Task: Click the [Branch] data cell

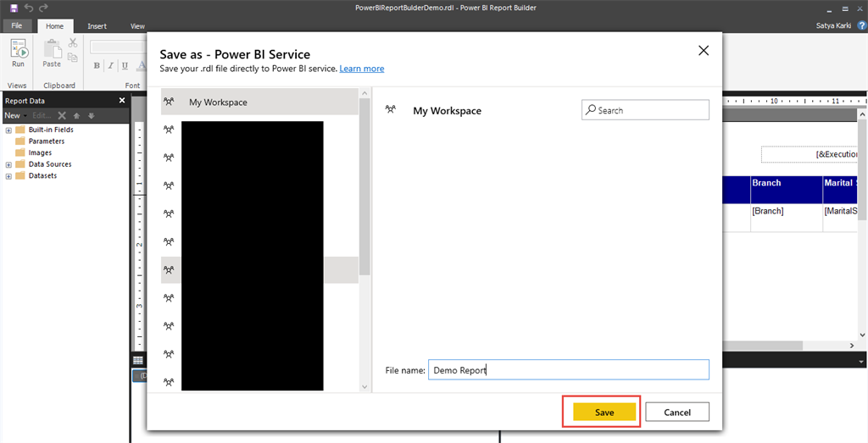Action: [x=787, y=218]
